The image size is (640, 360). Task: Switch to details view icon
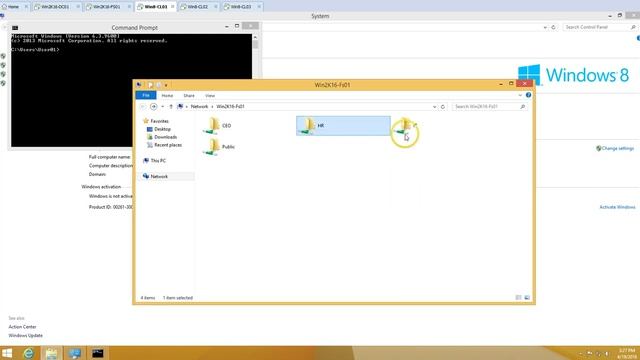pyautogui.click(x=518, y=298)
